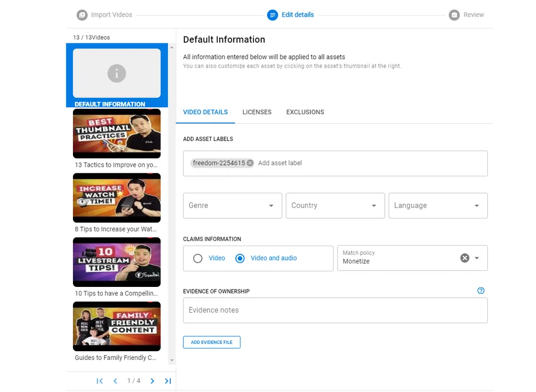This screenshot has width=536, height=392.
Task: Remove the freedom-2254615 asset label
Action: pyautogui.click(x=250, y=163)
